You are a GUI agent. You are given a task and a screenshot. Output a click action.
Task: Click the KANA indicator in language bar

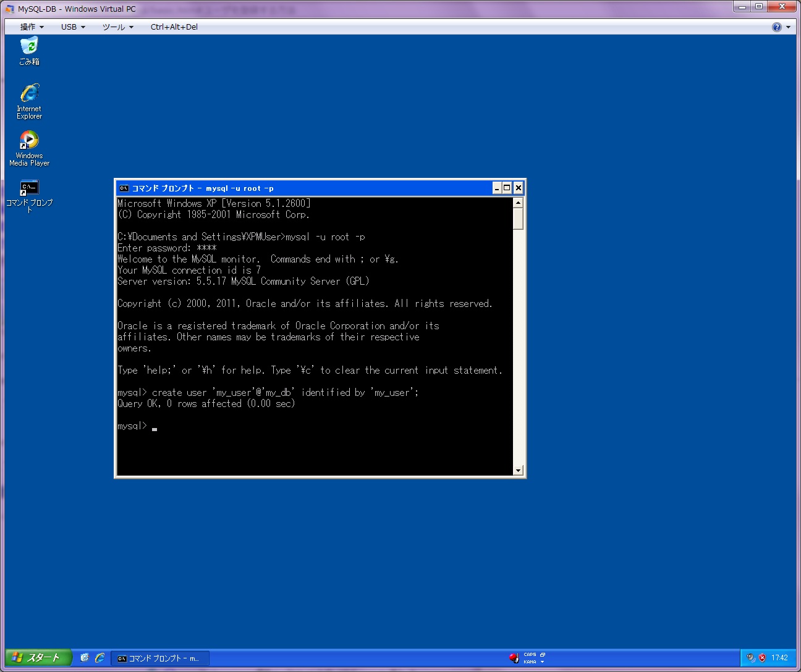[x=530, y=661]
